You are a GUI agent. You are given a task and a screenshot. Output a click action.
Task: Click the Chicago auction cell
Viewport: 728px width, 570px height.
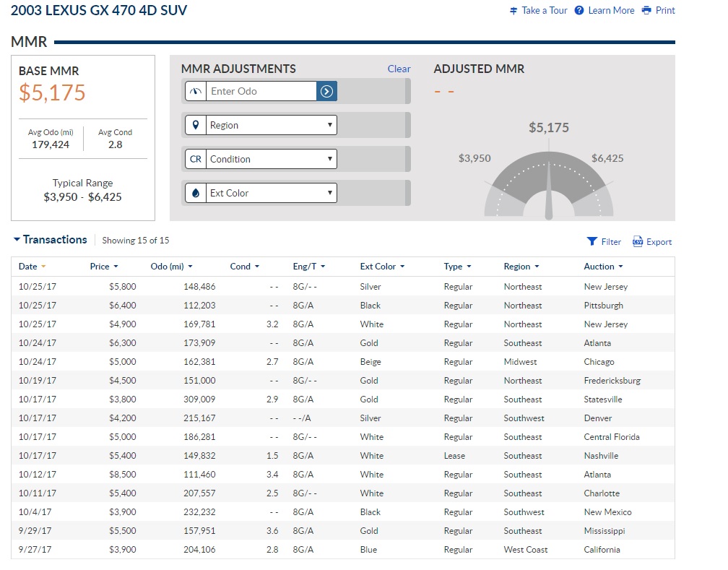pos(599,362)
